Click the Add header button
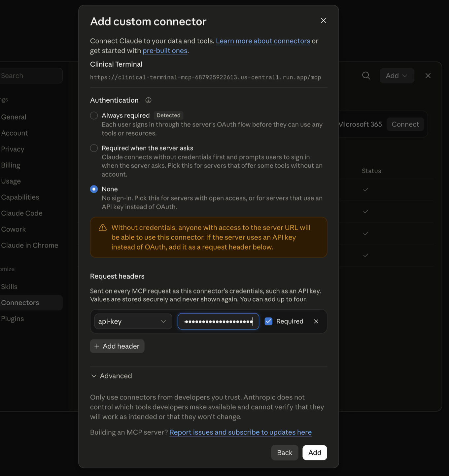Image resolution: width=449 pixels, height=476 pixels. 117,346
